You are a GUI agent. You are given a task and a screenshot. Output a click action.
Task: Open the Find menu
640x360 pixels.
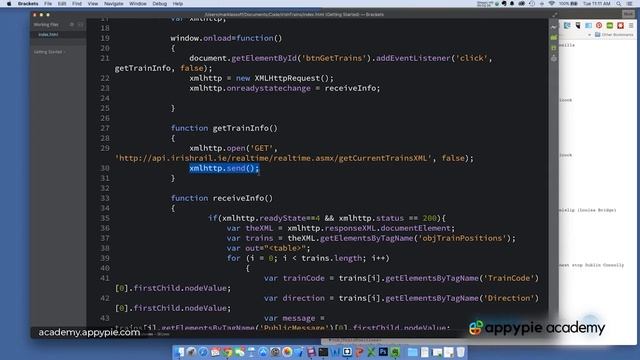pos(77,4)
